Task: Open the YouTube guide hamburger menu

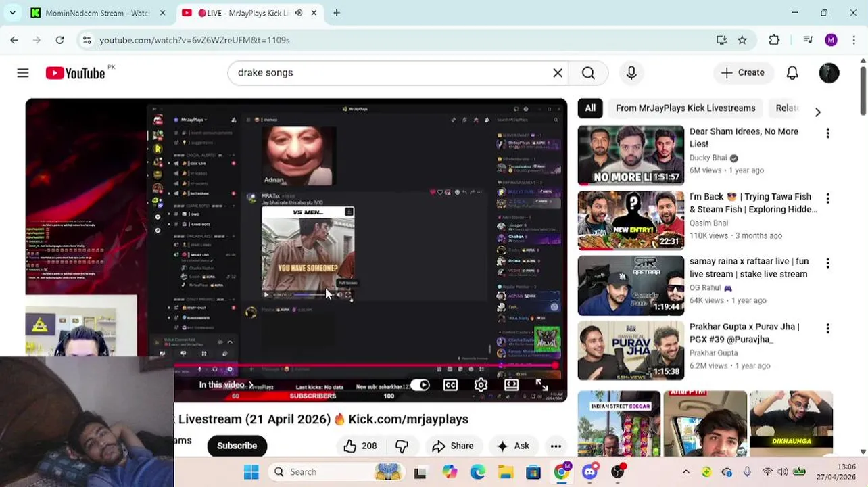Action: (x=23, y=73)
